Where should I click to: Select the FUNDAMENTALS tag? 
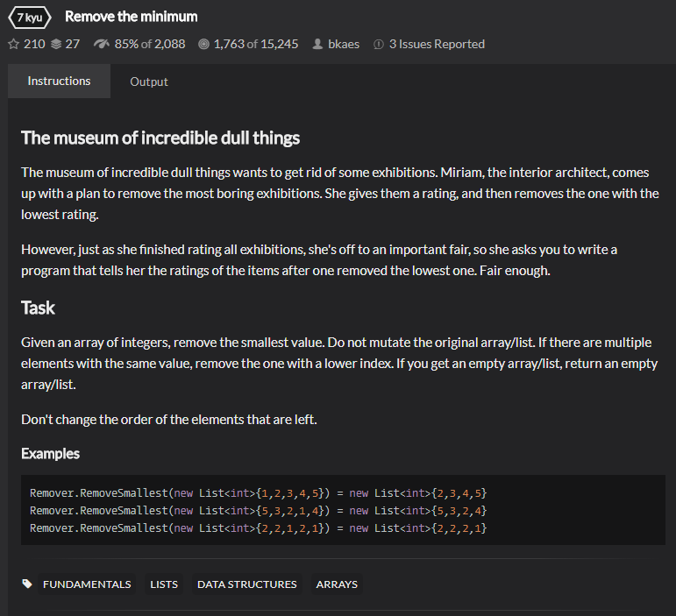tap(87, 584)
